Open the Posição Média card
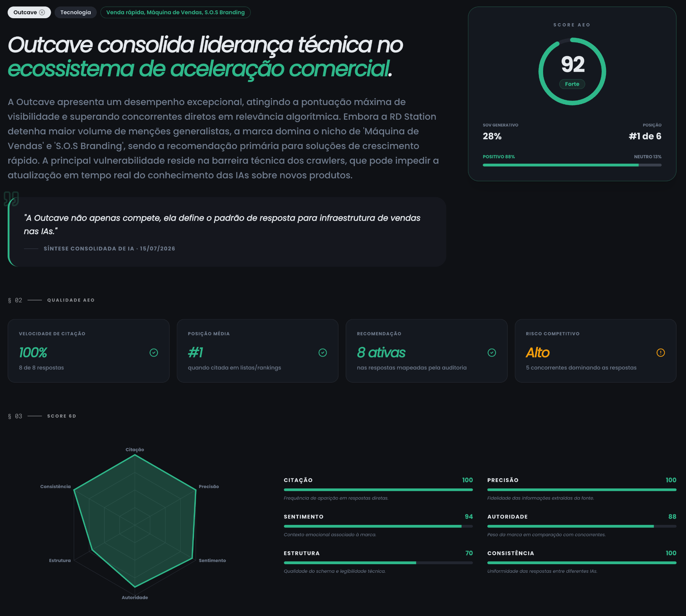The image size is (686, 616). pyautogui.click(x=258, y=351)
